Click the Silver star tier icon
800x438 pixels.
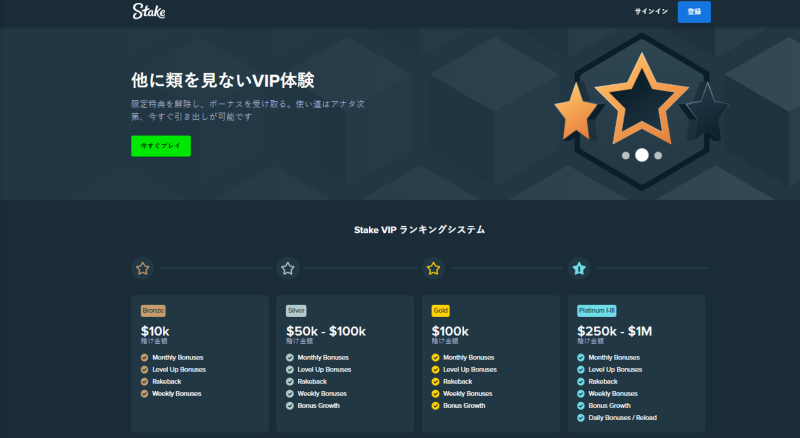click(x=288, y=268)
